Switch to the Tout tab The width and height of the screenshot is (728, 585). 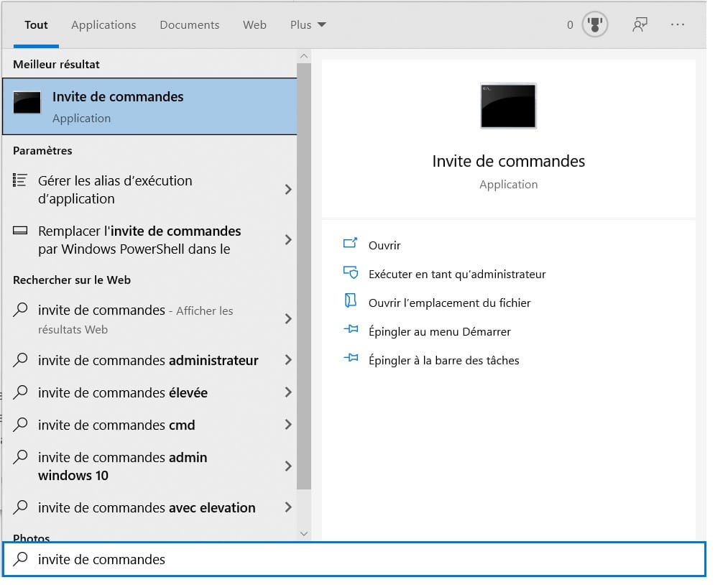coord(36,25)
